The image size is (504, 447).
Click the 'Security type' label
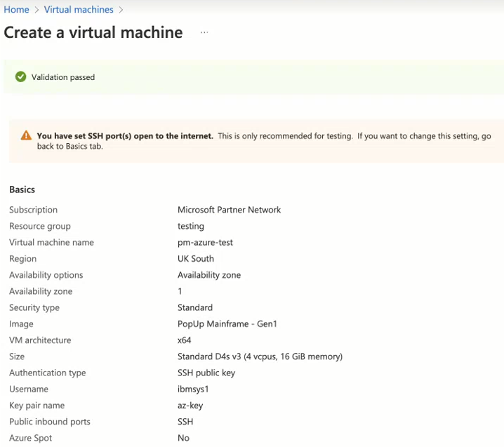(34, 307)
